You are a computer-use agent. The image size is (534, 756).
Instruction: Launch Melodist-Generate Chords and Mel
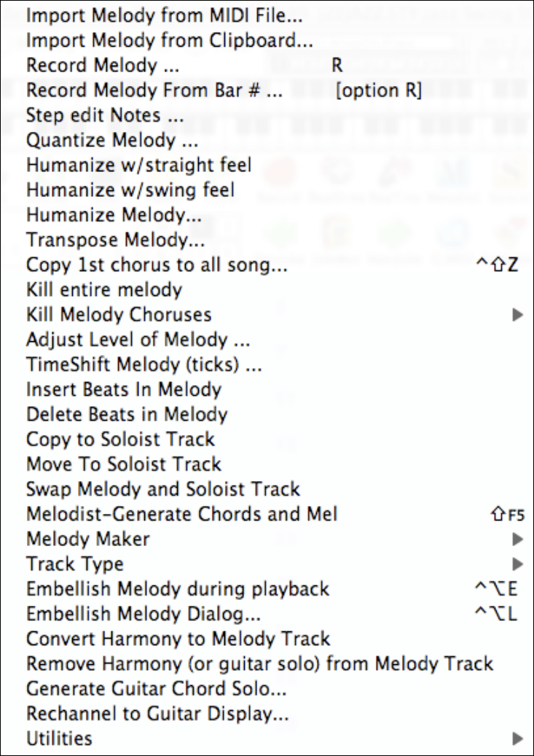pyautogui.click(x=181, y=515)
